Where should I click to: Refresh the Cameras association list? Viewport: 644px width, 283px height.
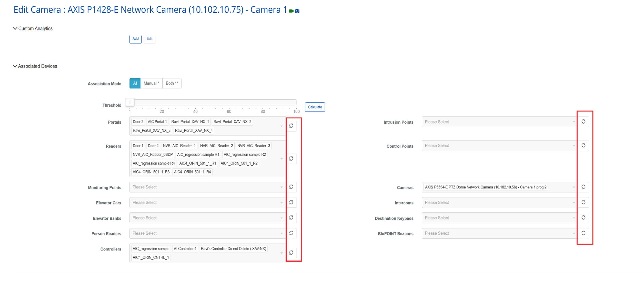click(583, 187)
